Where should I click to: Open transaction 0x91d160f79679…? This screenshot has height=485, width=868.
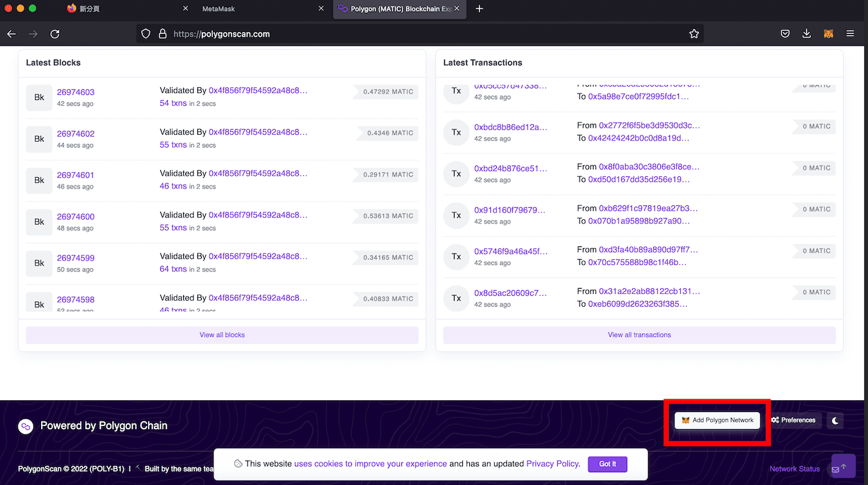point(510,210)
